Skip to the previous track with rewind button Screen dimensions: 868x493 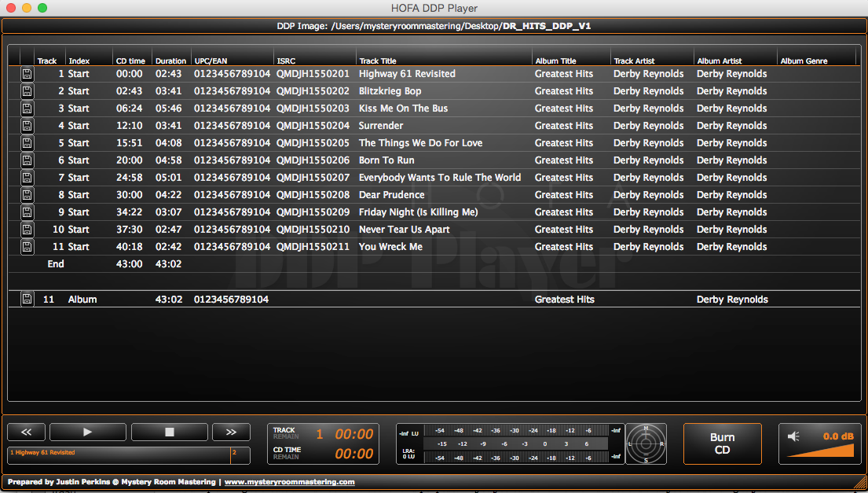(26, 432)
